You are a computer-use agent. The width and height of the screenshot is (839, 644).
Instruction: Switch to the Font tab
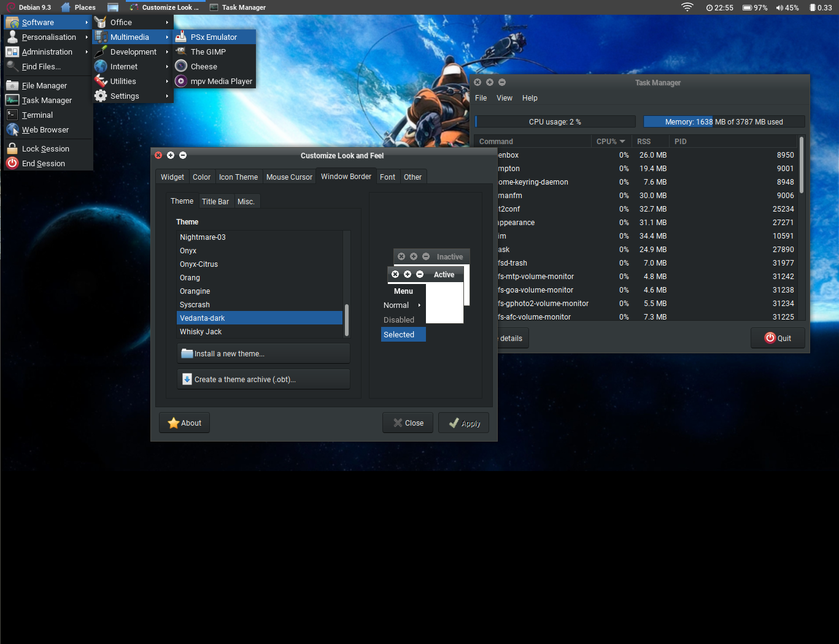pyautogui.click(x=387, y=177)
